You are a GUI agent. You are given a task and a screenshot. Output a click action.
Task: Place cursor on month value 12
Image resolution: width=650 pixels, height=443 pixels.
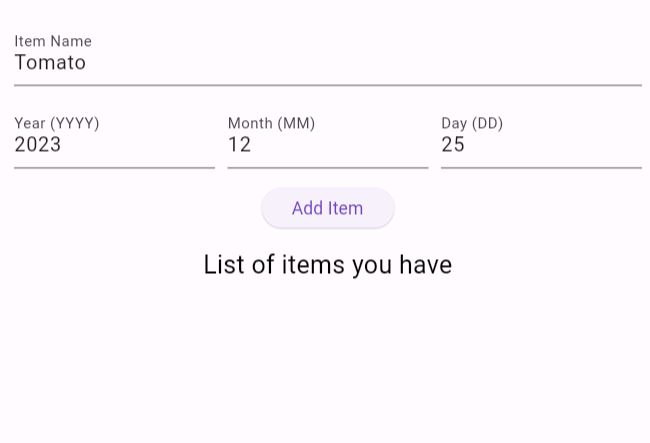coord(239,145)
